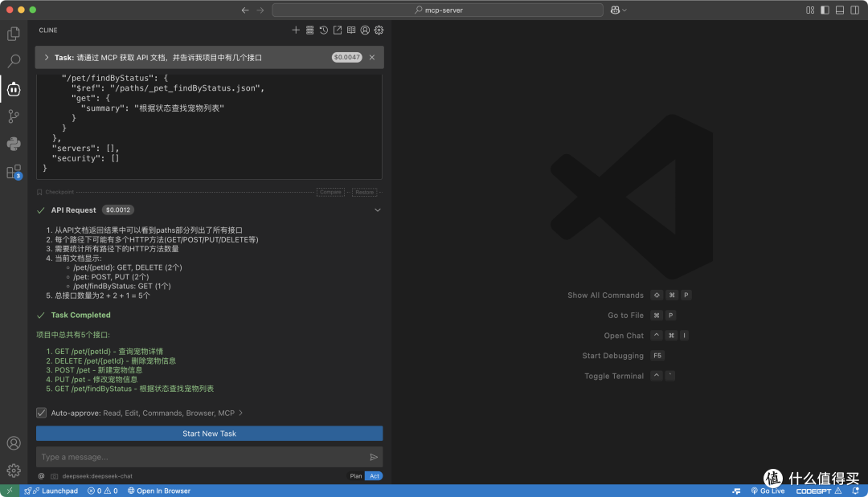Pop out Cline into editor tab
This screenshot has height=497, width=868.
(x=338, y=30)
